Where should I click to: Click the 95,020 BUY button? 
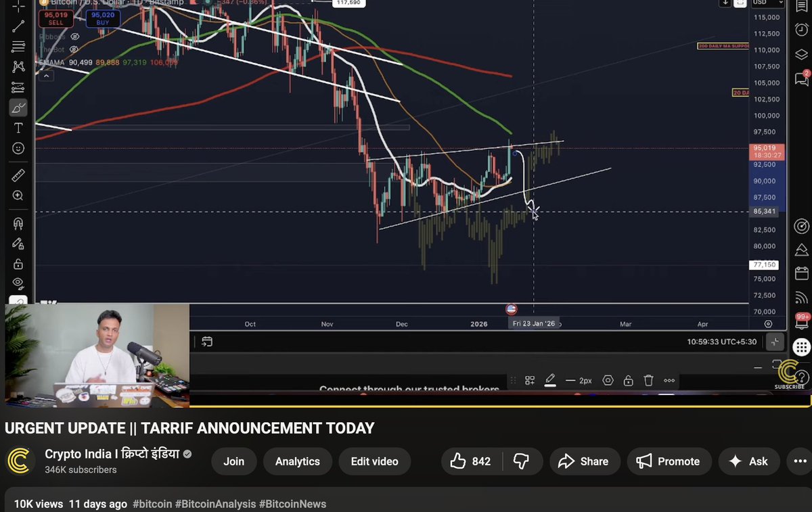pos(103,18)
